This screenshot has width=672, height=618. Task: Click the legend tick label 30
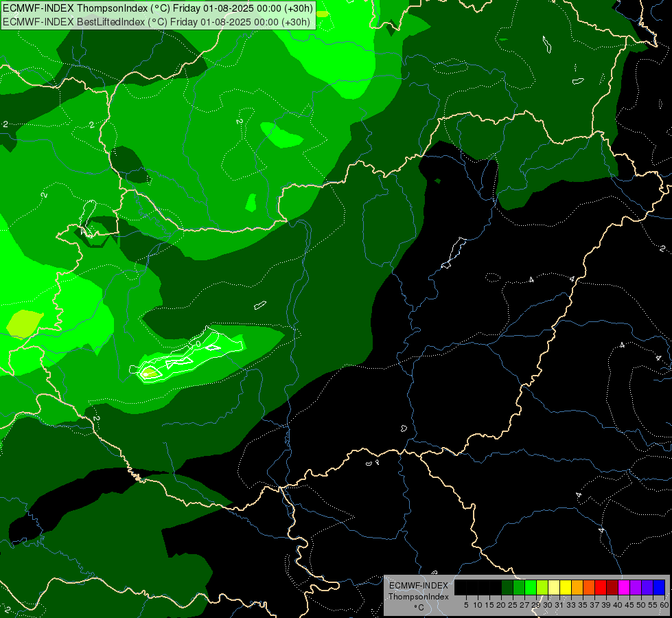coord(548,605)
